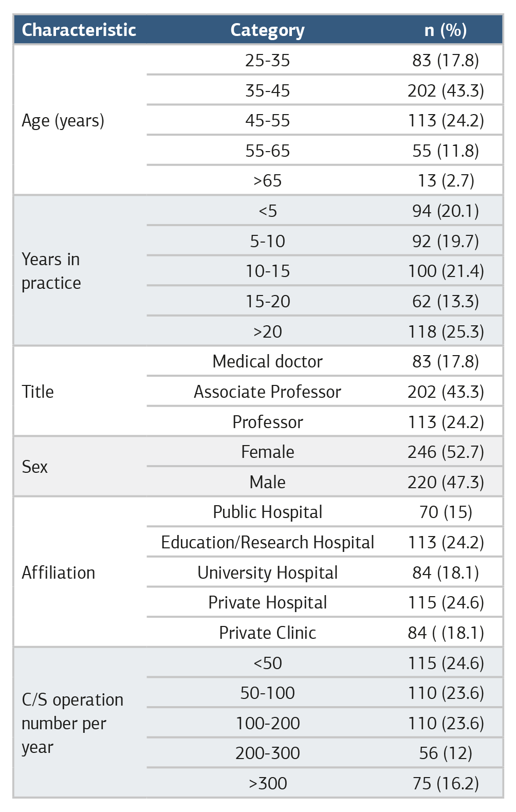516x812 pixels.
Task: Select the >65 age category cell
Action: (267, 181)
